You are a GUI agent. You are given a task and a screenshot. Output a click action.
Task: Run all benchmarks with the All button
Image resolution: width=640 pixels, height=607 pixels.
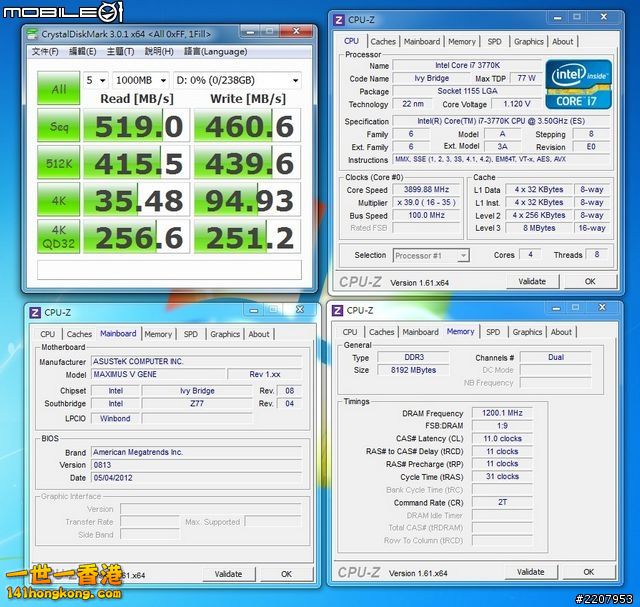[x=59, y=89]
